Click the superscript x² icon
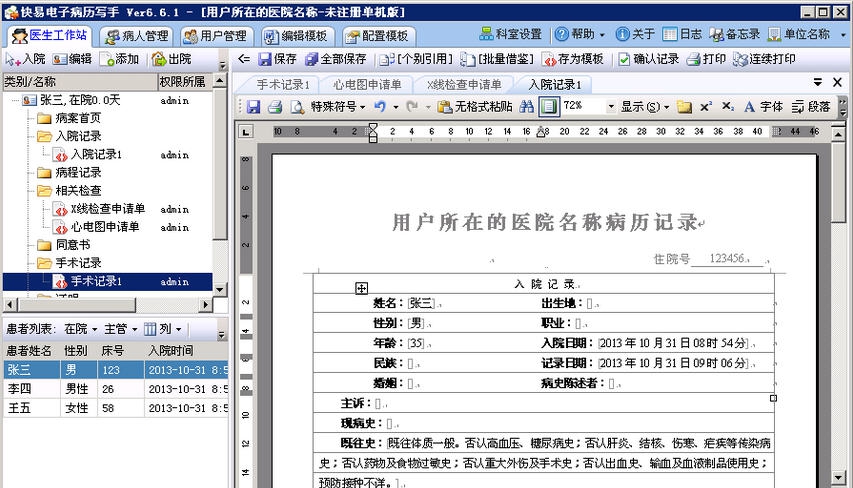Image resolution: width=853 pixels, height=488 pixels. click(x=706, y=106)
